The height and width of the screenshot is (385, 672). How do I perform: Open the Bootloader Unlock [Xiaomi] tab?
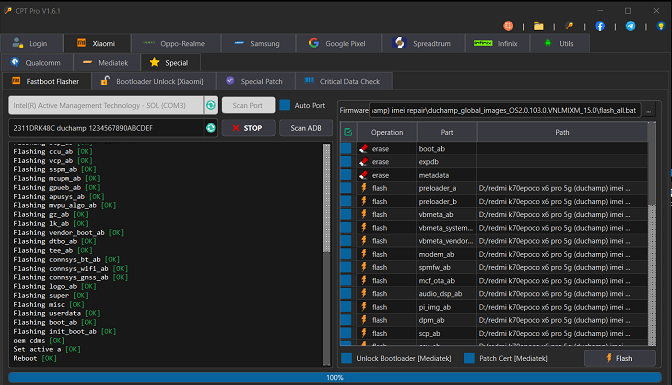[x=153, y=81]
